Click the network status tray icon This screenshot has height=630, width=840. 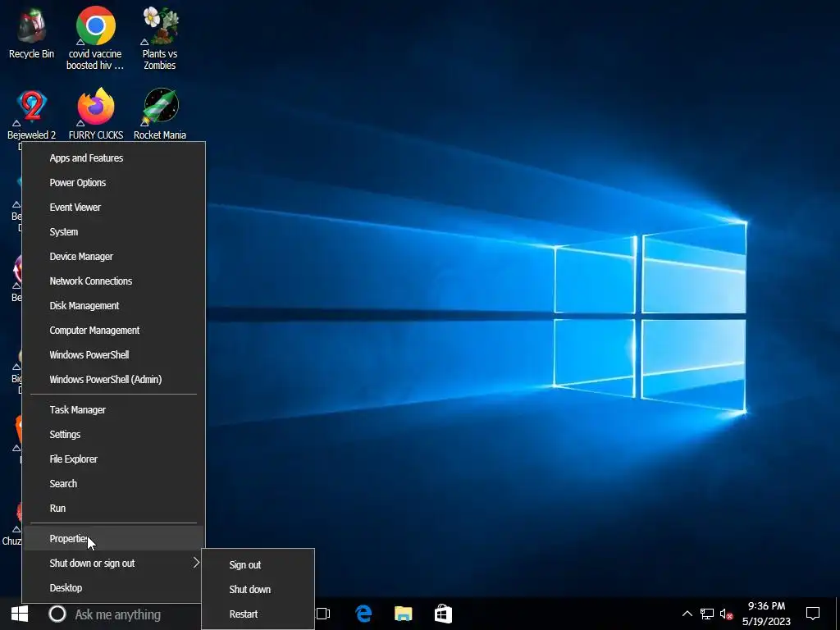coord(706,614)
